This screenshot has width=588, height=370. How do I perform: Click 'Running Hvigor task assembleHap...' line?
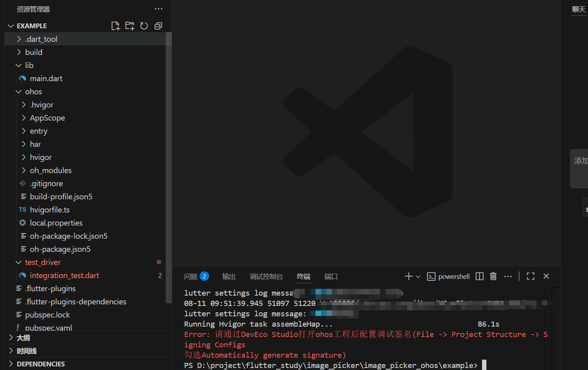tap(258, 324)
